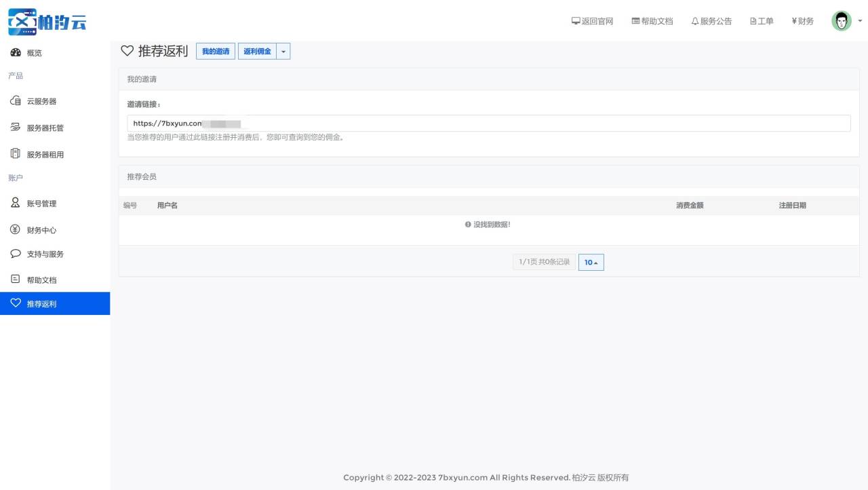The height and width of the screenshot is (490, 868).
Task: Click the 帮助文档 document icon in sidebar
Action: [x=16, y=280]
